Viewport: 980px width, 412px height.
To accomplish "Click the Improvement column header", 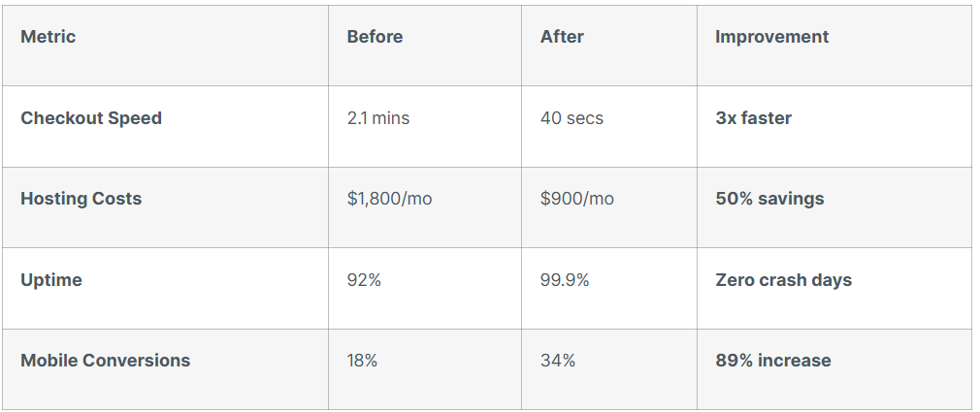I will (771, 37).
